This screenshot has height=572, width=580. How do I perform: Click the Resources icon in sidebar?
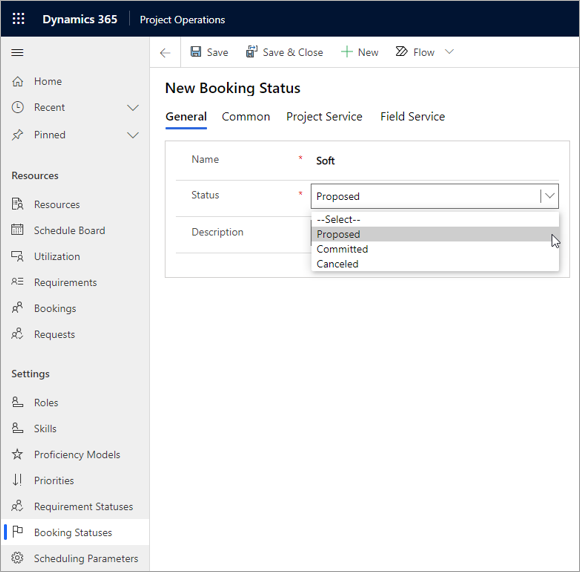(x=17, y=204)
